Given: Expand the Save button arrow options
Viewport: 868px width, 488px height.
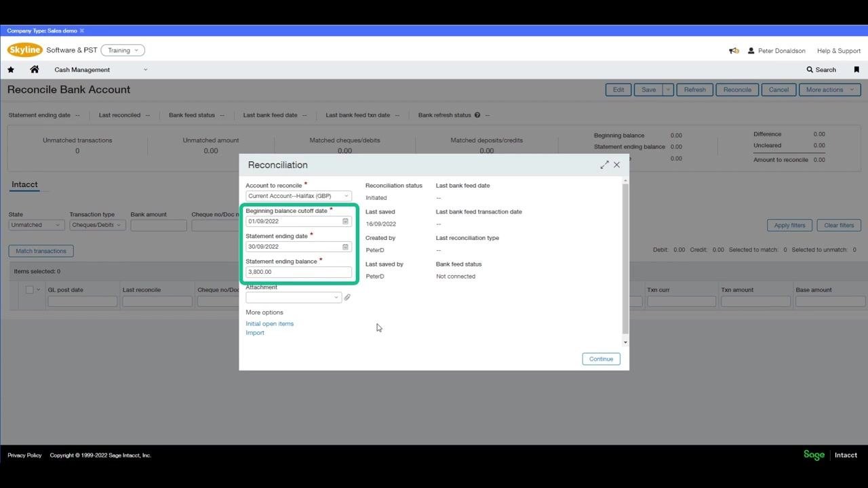Looking at the screenshot, I should [668, 89].
